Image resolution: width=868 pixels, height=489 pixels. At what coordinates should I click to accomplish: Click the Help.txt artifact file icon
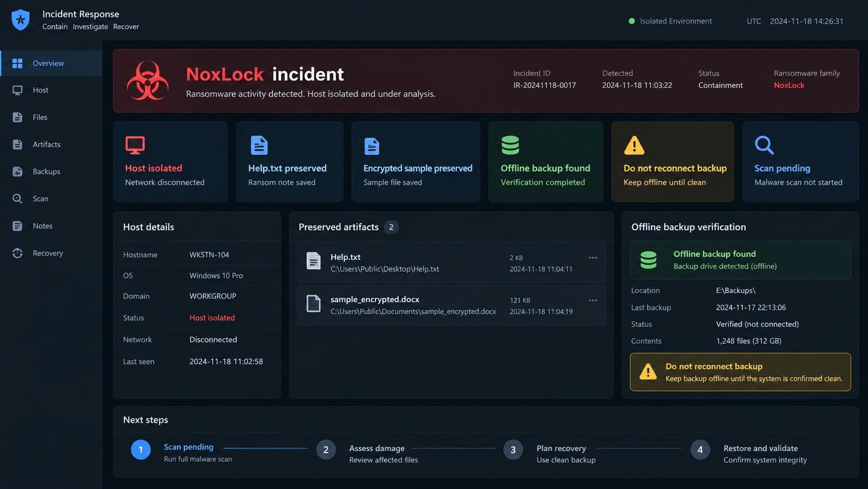tap(314, 261)
